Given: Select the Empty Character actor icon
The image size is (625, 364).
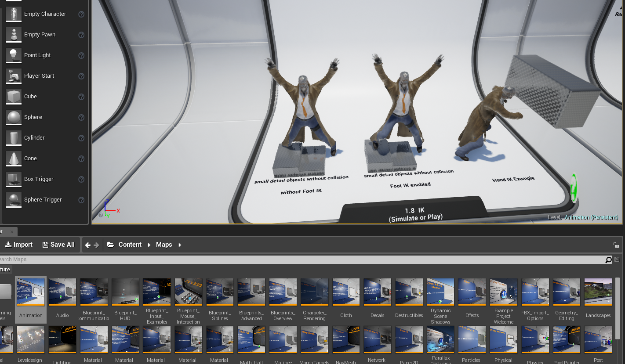Looking at the screenshot, I should [14, 14].
